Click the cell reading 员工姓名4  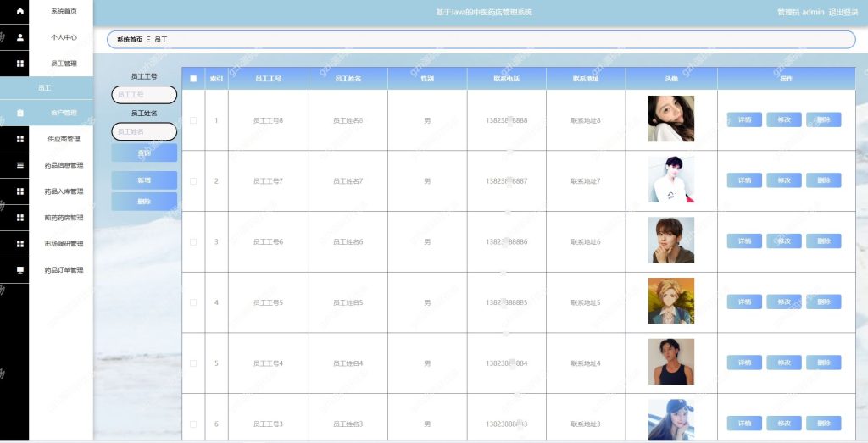(348, 363)
